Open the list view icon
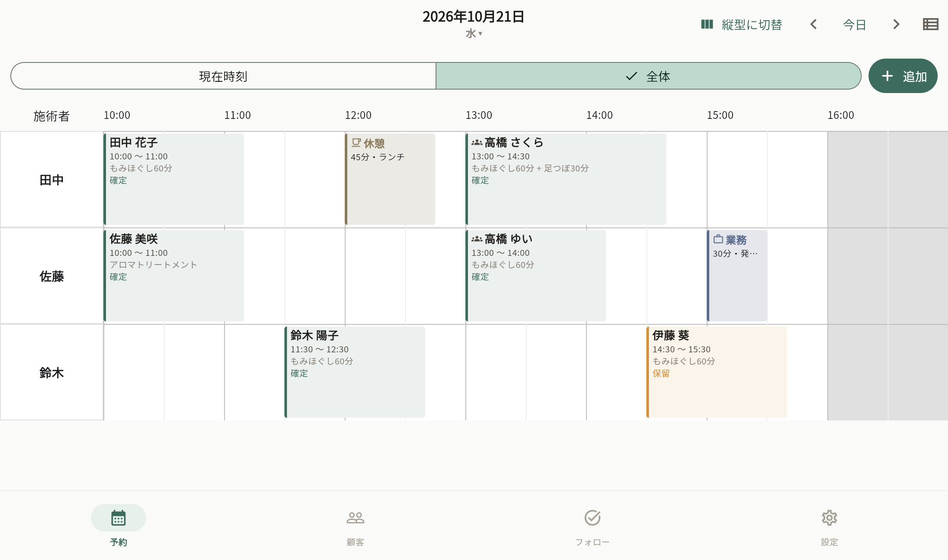Image resolution: width=948 pixels, height=560 pixels. 931,25
